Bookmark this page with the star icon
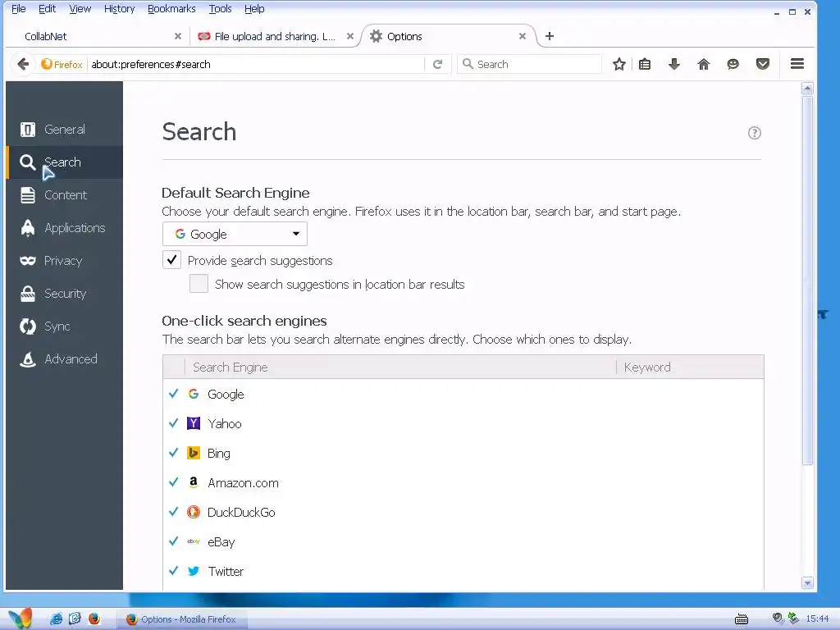Screen dimensions: 840x630 pyautogui.click(x=619, y=64)
